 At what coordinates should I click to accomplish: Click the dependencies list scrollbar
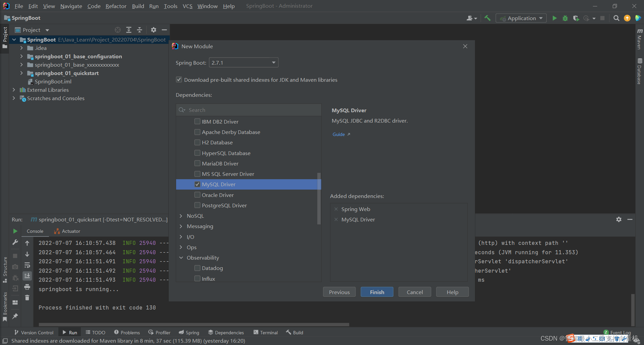tap(319, 198)
